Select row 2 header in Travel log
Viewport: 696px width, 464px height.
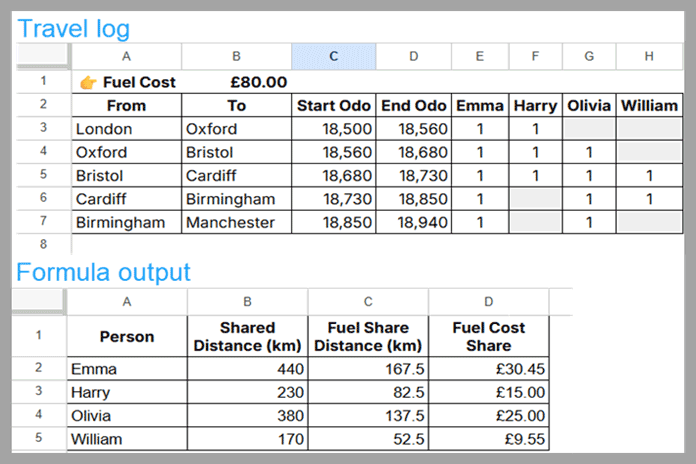pyautogui.click(x=44, y=105)
